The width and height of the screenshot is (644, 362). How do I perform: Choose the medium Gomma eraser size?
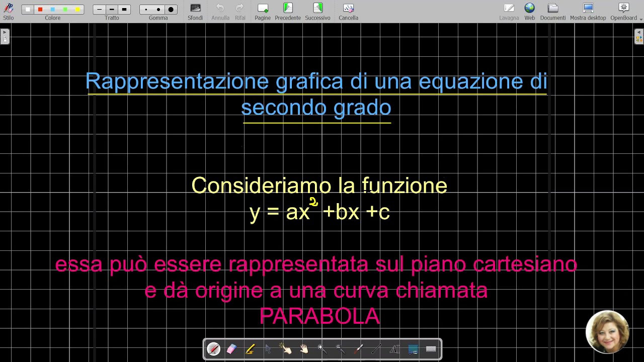pos(158,9)
